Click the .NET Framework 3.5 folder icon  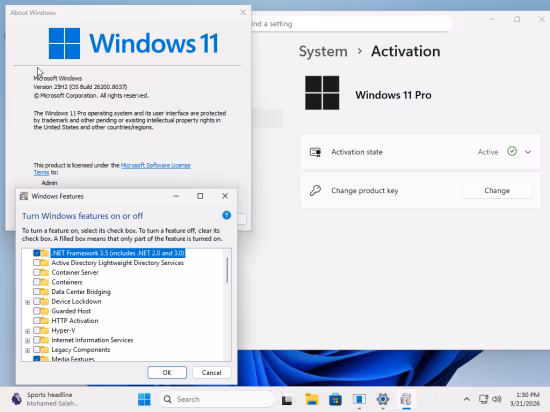tap(45, 253)
